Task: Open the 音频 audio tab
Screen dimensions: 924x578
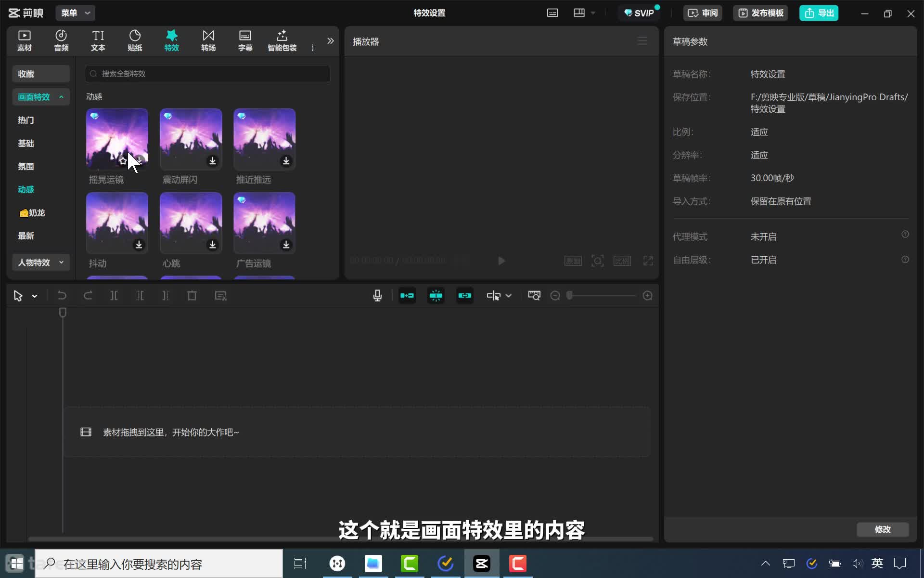Action: point(61,40)
